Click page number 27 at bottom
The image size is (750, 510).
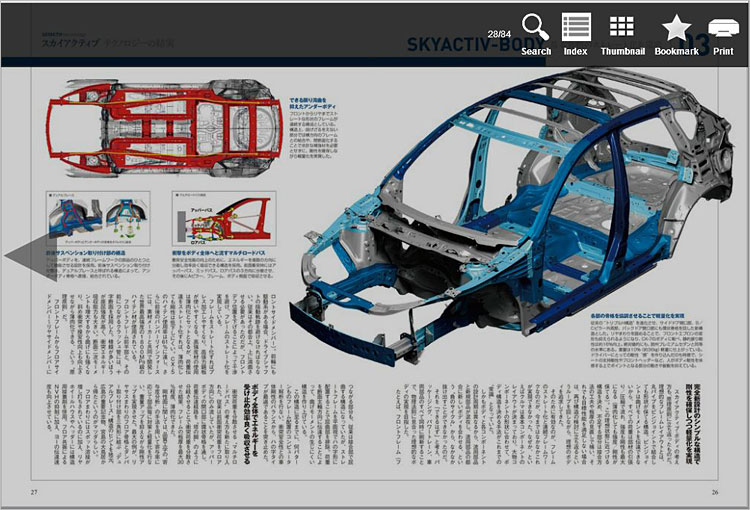tap(34, 492)
